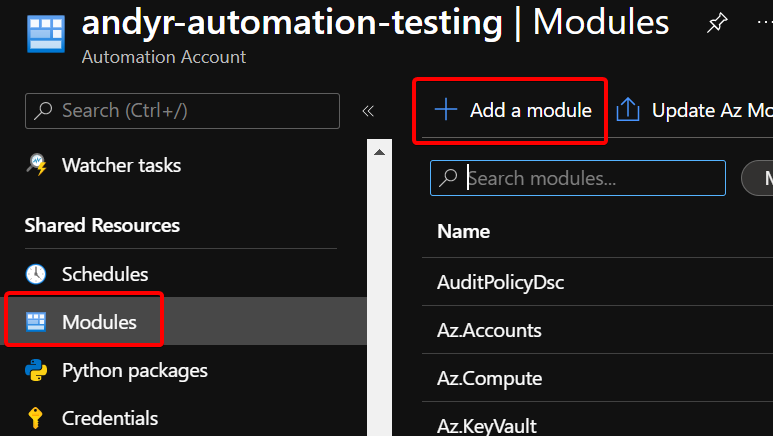Viewport: 773px width, 436px height.
Task: Open the more options ellipsis in header
Action: point(764,23)
